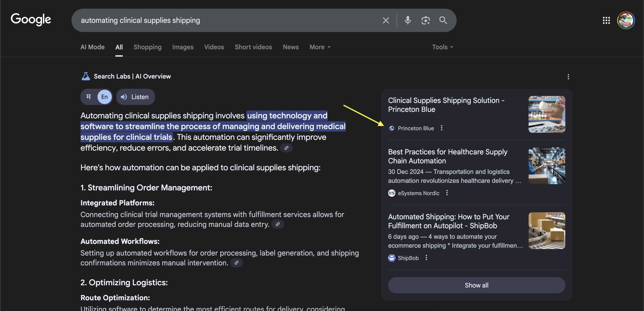
Task: Click the warehouse thumbnail for eSystems Nordic
Action: pos(547,166)
